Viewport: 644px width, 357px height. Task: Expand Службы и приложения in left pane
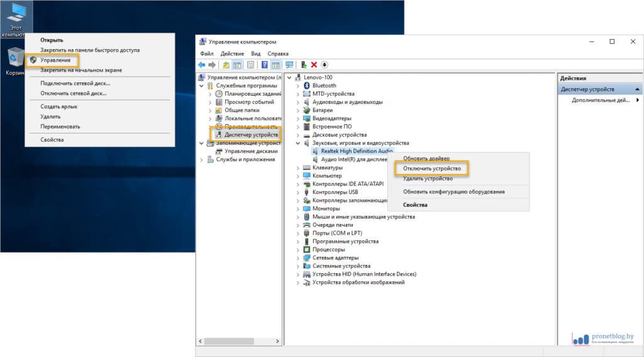(x=202, y=159)
